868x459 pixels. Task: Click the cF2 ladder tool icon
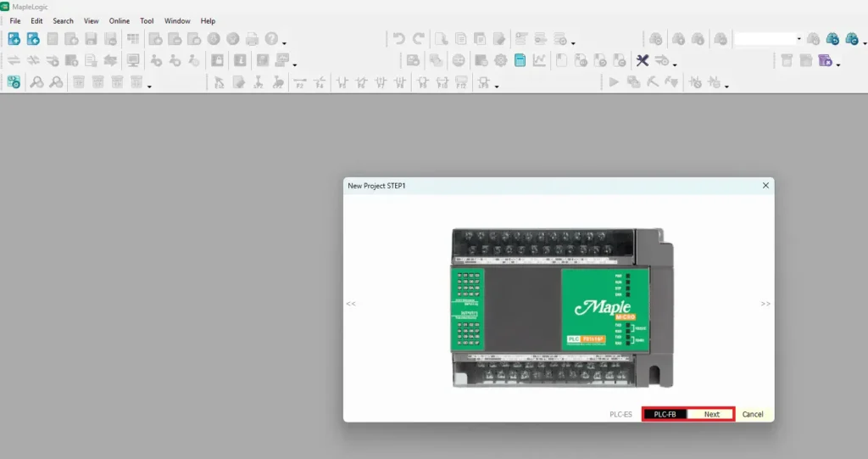[278, 83]
